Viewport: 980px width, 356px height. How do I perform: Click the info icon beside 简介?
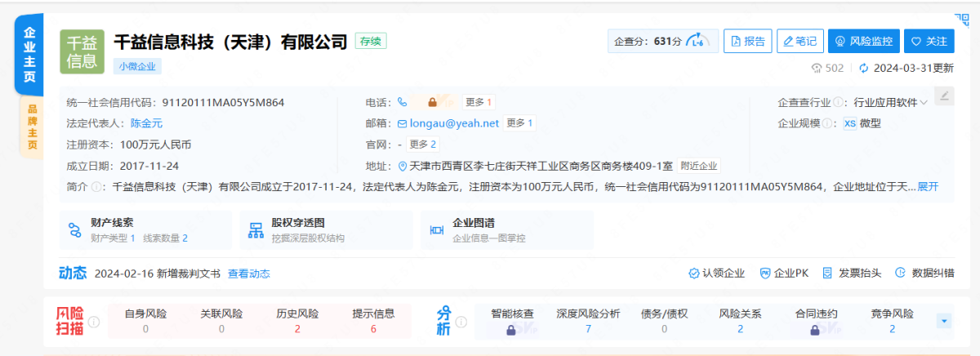[96, 187]
